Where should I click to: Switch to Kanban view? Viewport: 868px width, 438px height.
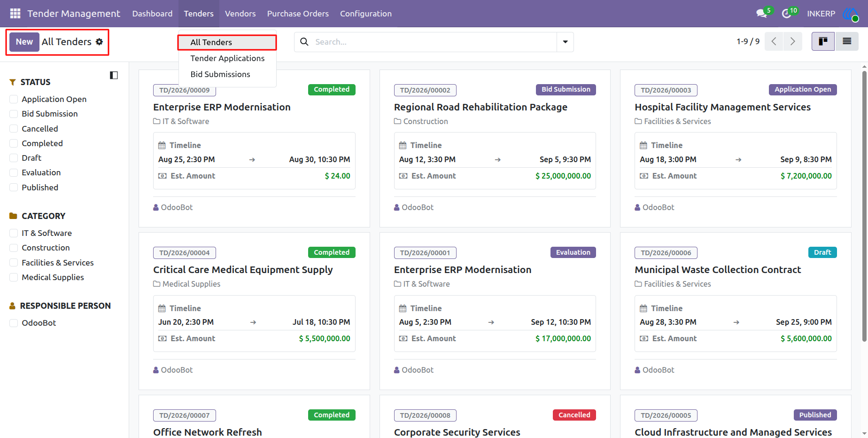pos(823,41)
